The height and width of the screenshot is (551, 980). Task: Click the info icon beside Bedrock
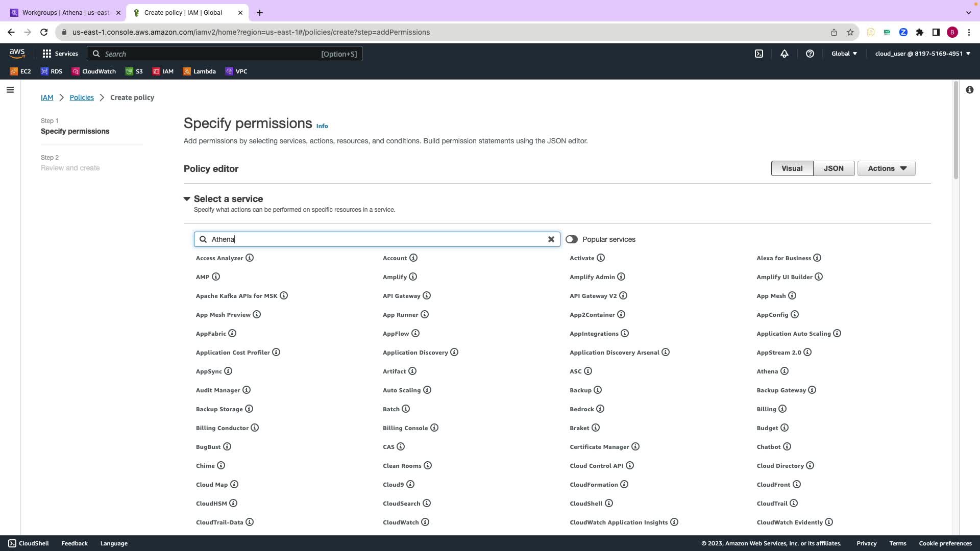600,409
